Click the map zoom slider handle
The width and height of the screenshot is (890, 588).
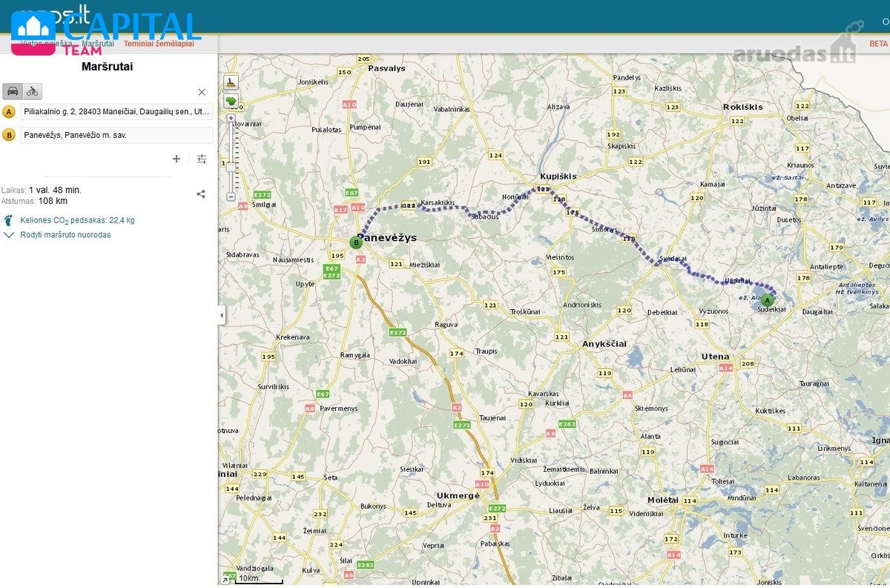[231, 168]
